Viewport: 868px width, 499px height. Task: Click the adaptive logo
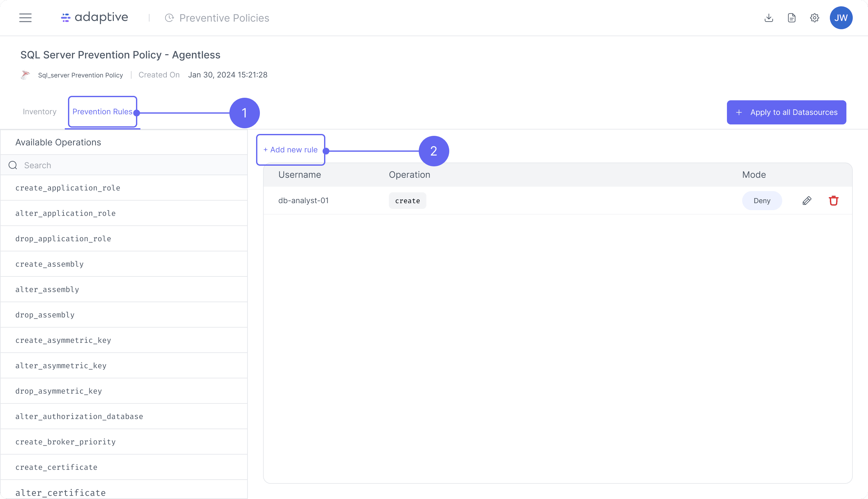(x=94, y=17)
